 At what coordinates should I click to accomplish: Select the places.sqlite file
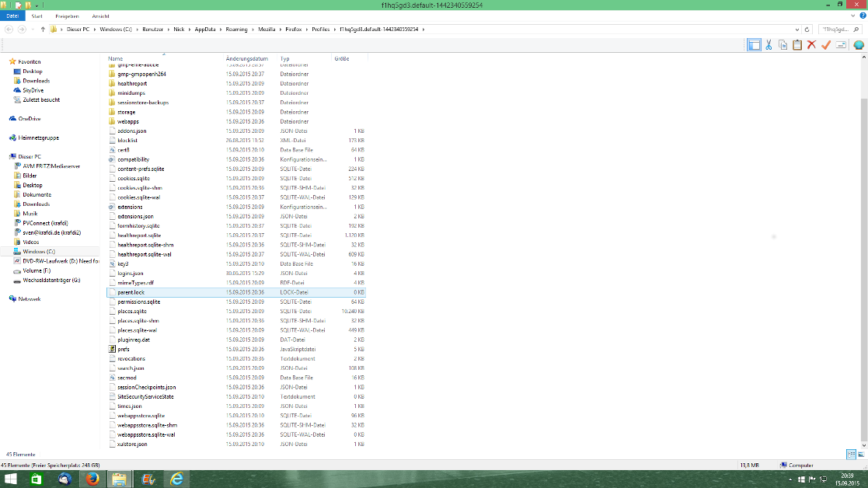tap(132, 312)
